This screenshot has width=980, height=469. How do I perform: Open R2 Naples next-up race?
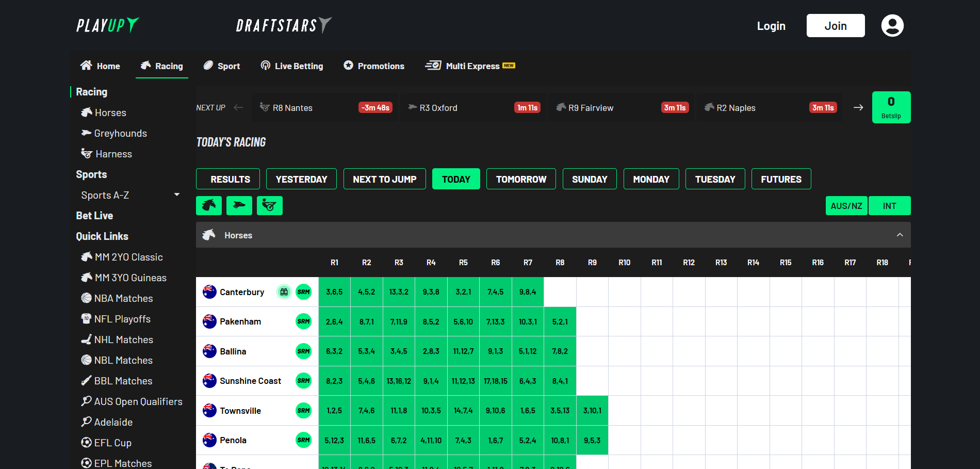[770, 107]
